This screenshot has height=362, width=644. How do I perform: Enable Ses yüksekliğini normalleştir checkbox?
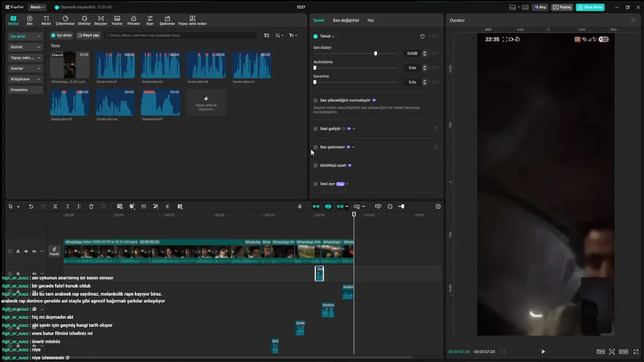315,101
